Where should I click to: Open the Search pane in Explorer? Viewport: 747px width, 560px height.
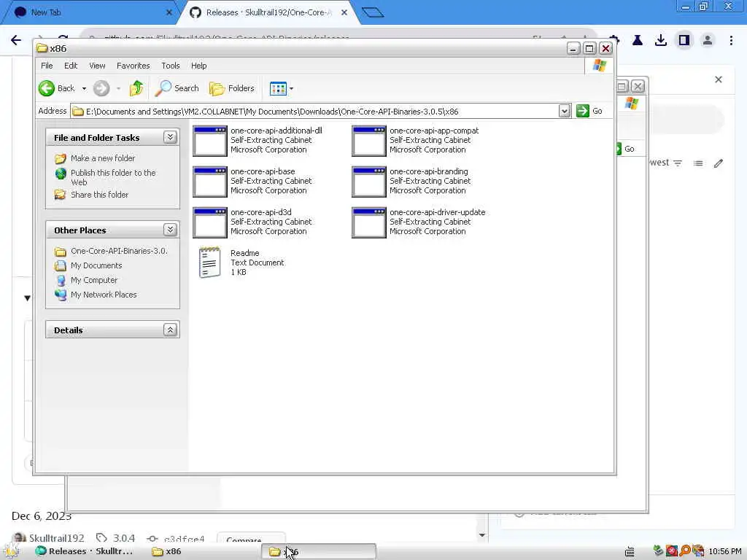pos(177,88)
